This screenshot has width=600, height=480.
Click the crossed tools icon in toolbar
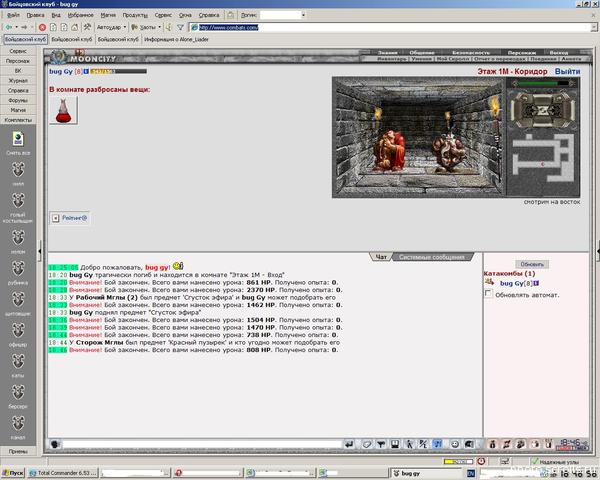(x=87, y=27)
